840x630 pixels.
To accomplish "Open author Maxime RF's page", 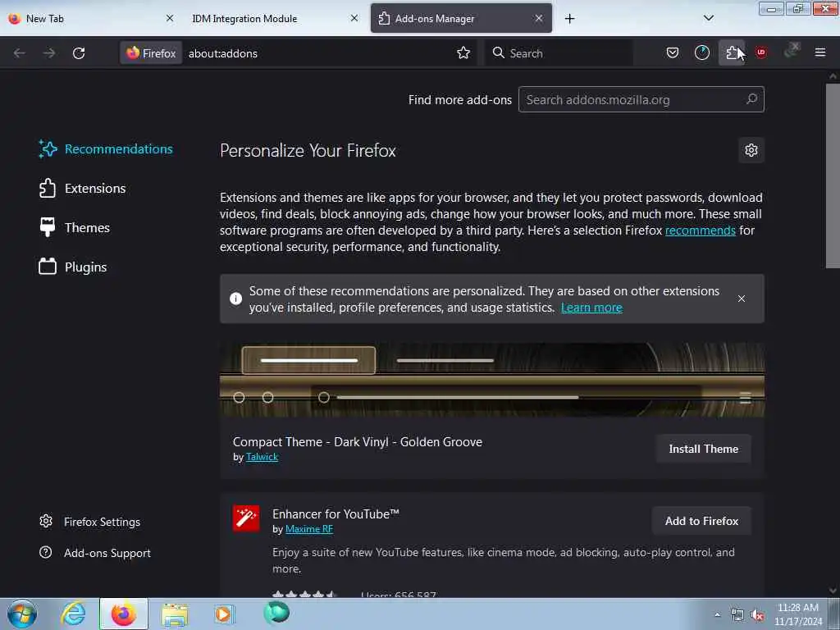I will 309,529.
